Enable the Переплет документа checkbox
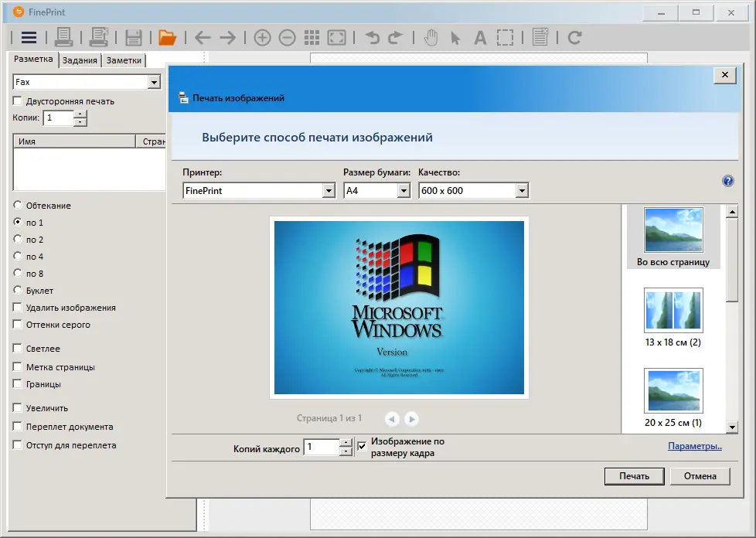 click(x=18, y=426)
